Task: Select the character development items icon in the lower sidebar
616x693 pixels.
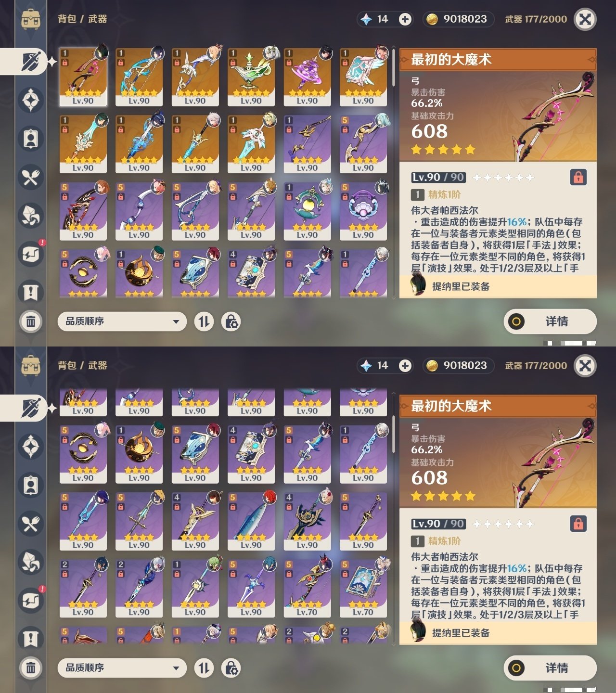Action: [31, 485]
